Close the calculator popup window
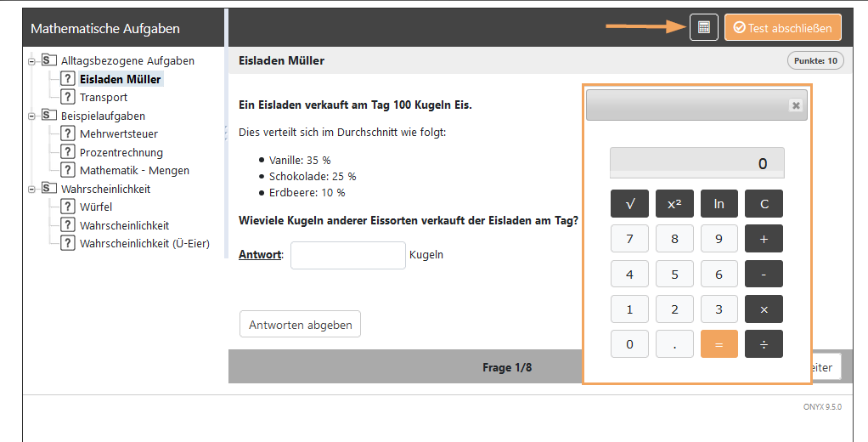The width and height of the screenshot is (868, 442). (795, 105)
